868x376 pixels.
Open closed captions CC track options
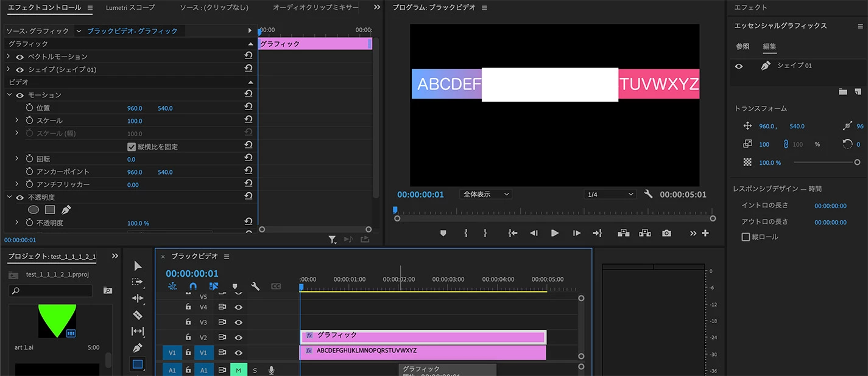tap(276, 287)
